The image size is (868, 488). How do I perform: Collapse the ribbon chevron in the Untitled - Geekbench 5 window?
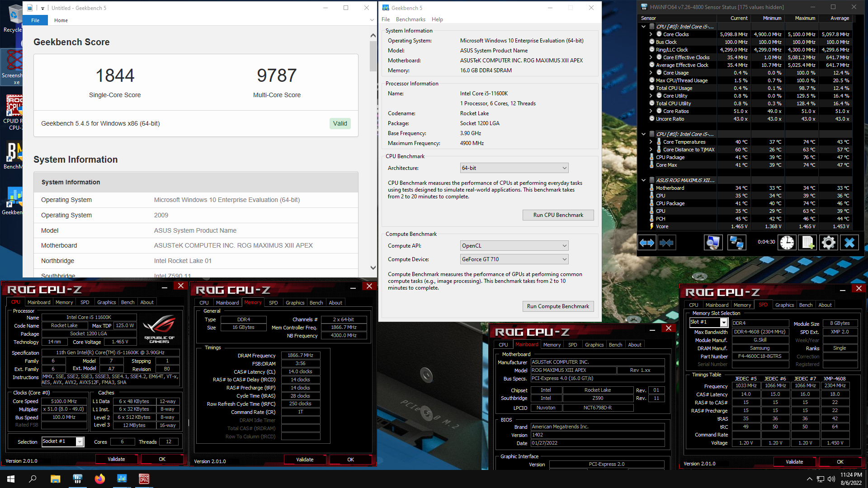pos(372,20)
